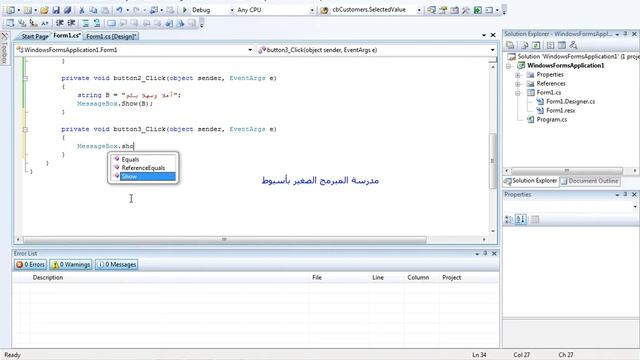Select Show from the IntelliSense list
640x360 pixels.
click(x=144, y=176)
